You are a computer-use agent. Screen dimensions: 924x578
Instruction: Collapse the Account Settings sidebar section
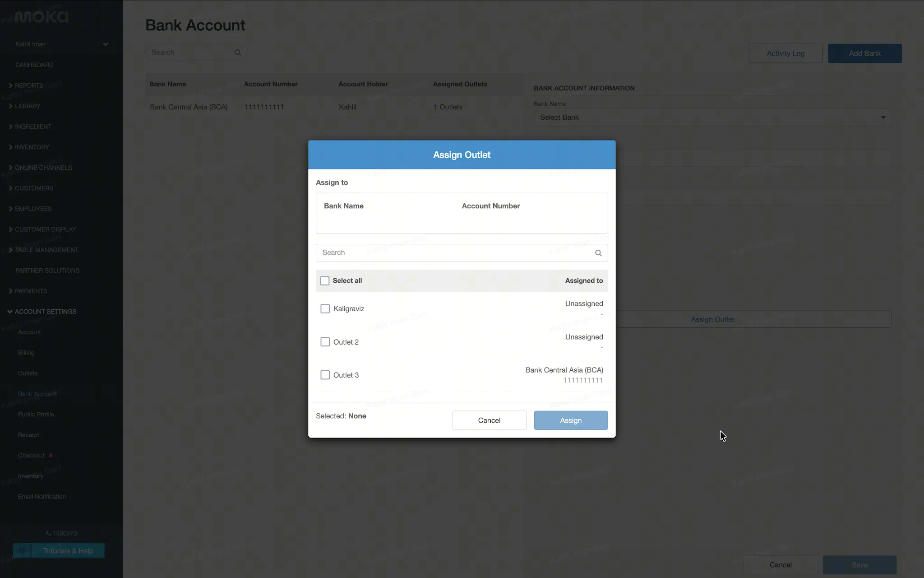point(45,312)
